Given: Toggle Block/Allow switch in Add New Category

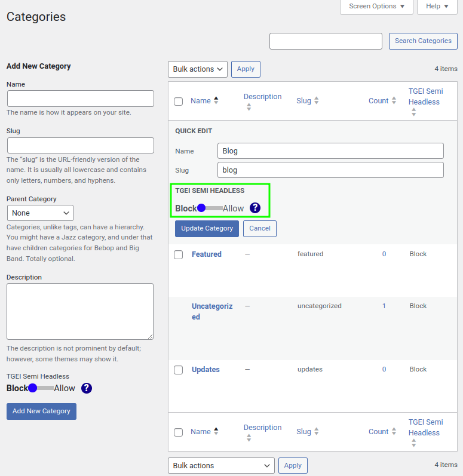Looking at the screenshot, I should coord(41,388).
